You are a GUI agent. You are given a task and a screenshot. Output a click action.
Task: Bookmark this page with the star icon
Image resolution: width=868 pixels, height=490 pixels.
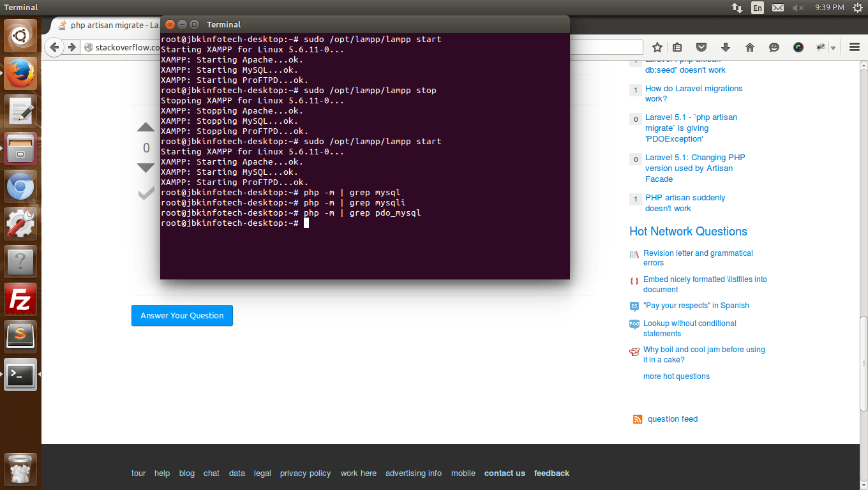[657, 47]
